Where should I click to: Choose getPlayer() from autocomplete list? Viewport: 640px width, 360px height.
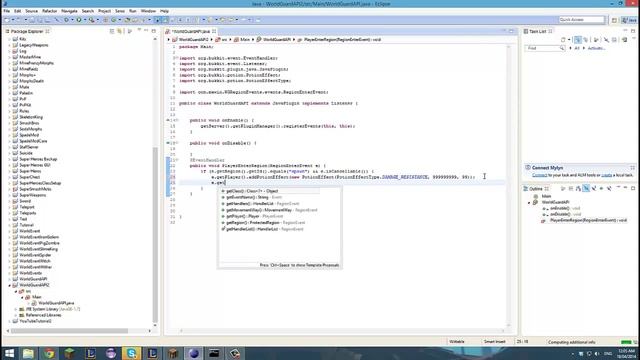[x=252, y=216]
